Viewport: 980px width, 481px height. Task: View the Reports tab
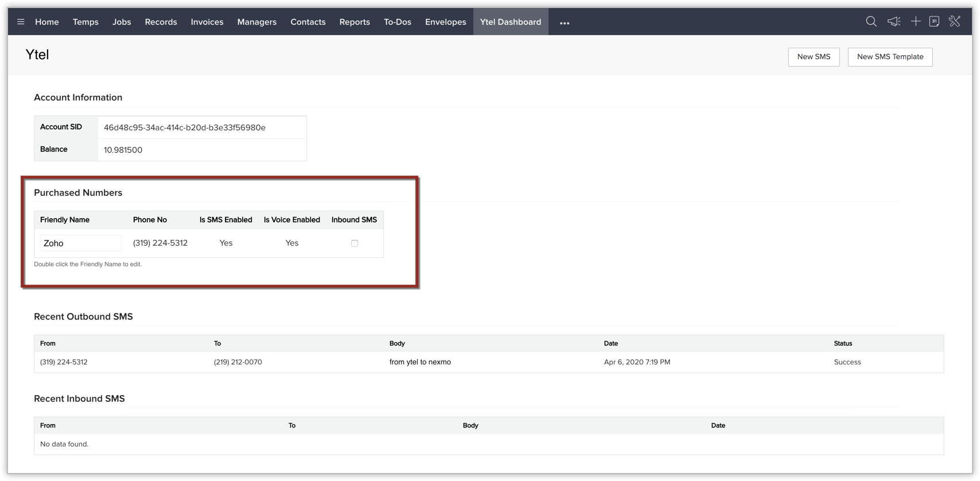355,22
